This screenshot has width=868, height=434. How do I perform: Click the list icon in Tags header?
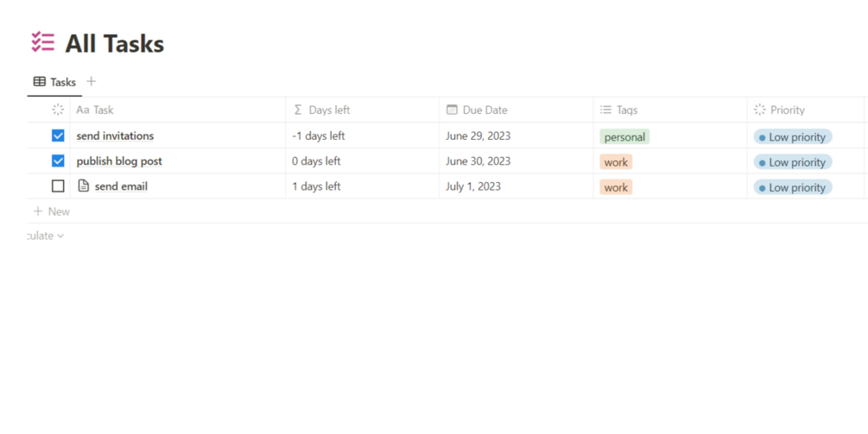[x=605, y=110]
